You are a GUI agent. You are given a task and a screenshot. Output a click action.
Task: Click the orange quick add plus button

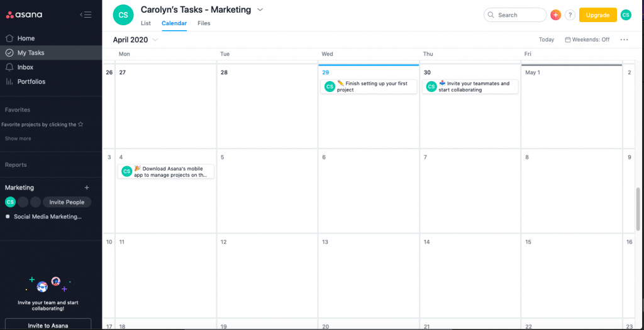[x=555, y=15]
